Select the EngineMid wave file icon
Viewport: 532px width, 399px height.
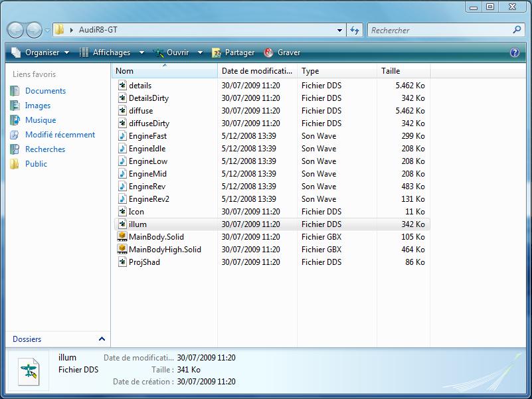point(122,174)
